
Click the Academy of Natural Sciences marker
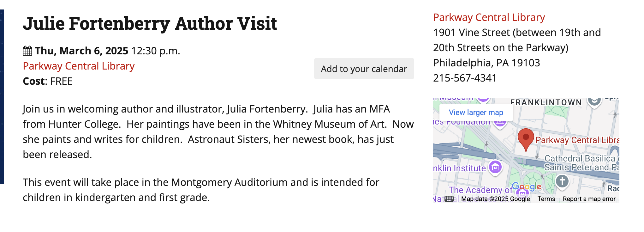(x=522, y=193)
